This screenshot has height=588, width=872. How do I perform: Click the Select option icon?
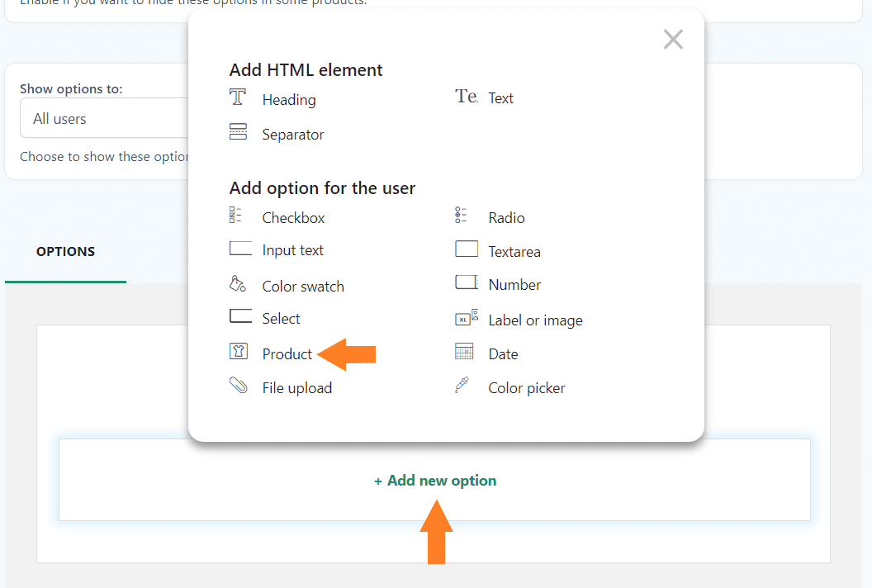[x=240, y=316]
